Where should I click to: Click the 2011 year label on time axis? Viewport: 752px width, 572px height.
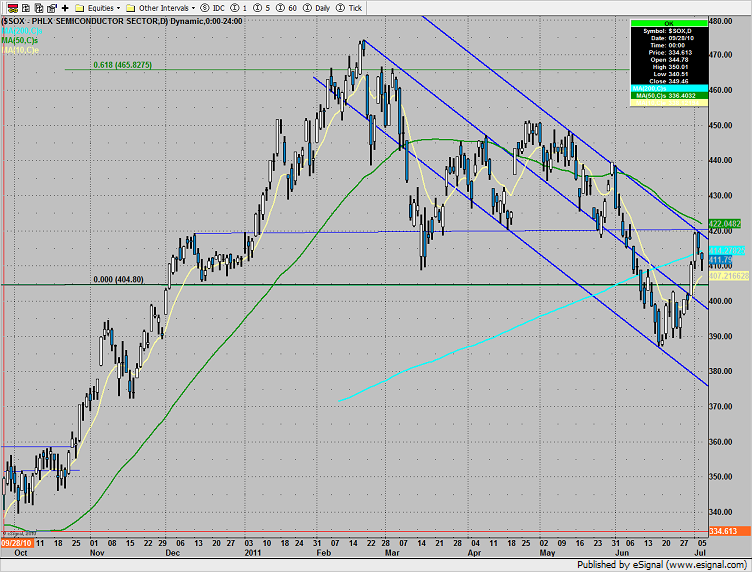[253, 553]
